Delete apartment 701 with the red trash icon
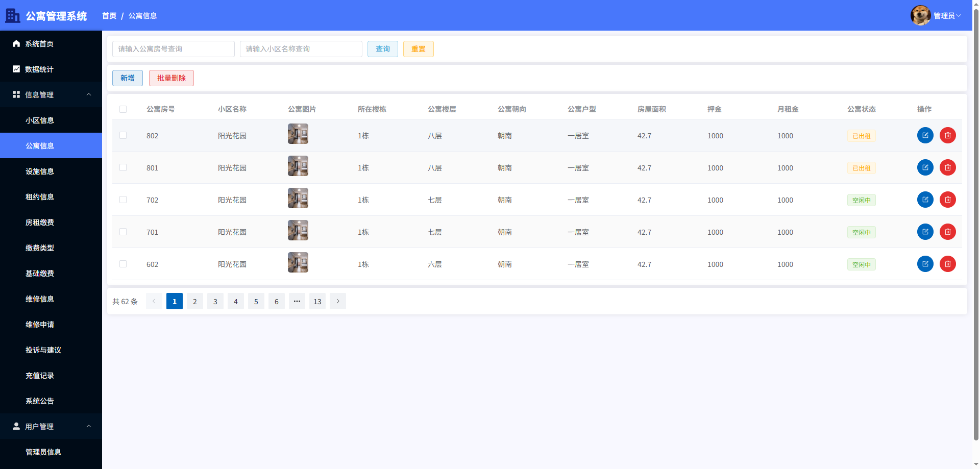The image size is (980, 469). pyautogui.click(x=948, y=232)
